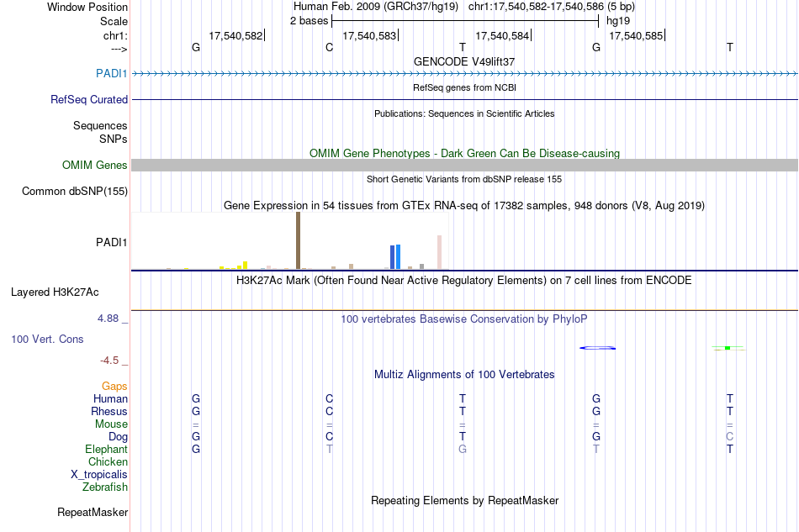799x532 pixels.
Task: Click Repeating Elements by RepeatMasker title
Action: tap(465, 500)
